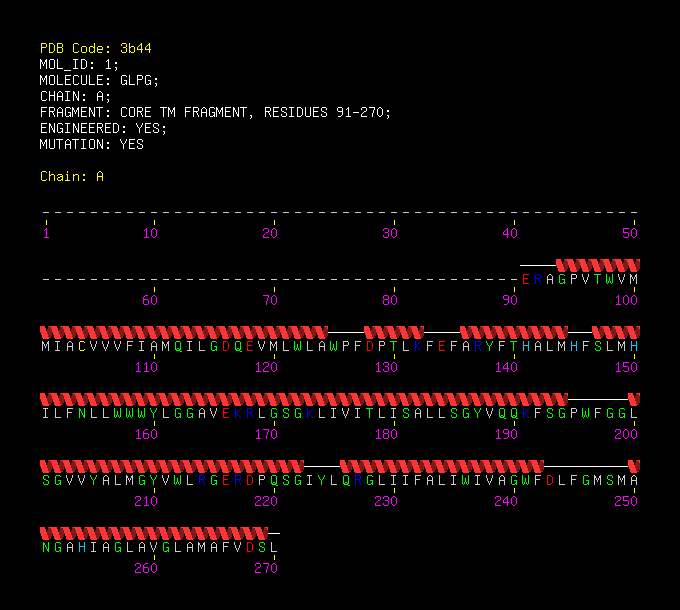
Task: Click sequence position label 20
Action: (270, 233)
